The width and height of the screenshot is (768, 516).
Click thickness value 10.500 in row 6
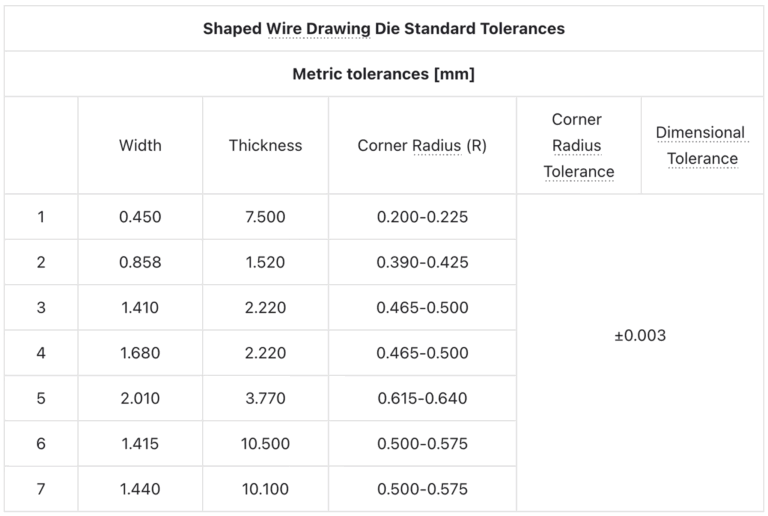pyautogui.click(x=265, y=444)
